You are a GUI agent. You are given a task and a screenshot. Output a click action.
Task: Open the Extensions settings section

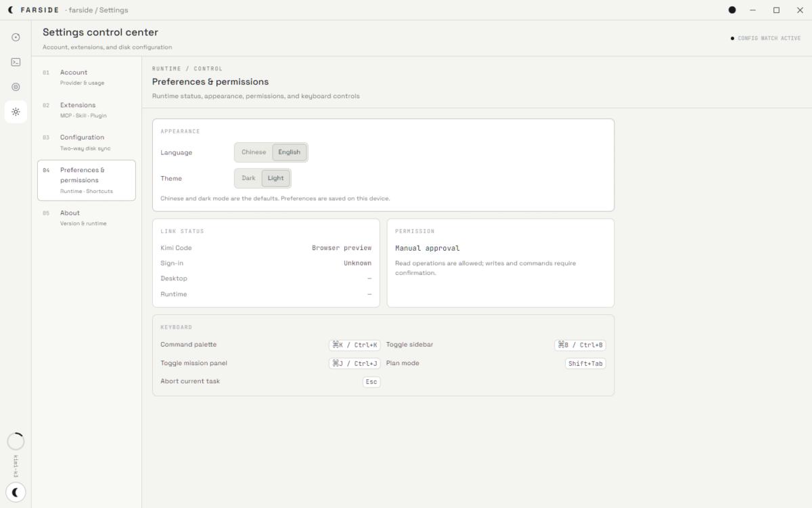87,110
